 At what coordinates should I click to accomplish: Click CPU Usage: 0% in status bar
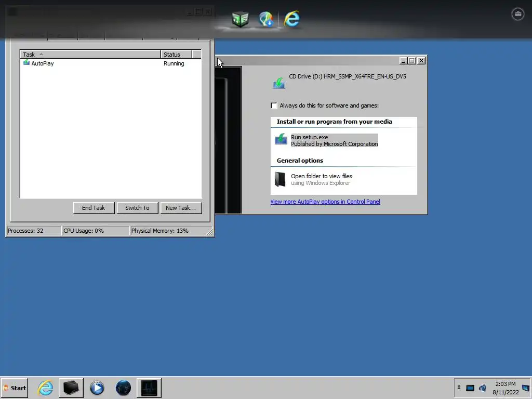[96, 231]
